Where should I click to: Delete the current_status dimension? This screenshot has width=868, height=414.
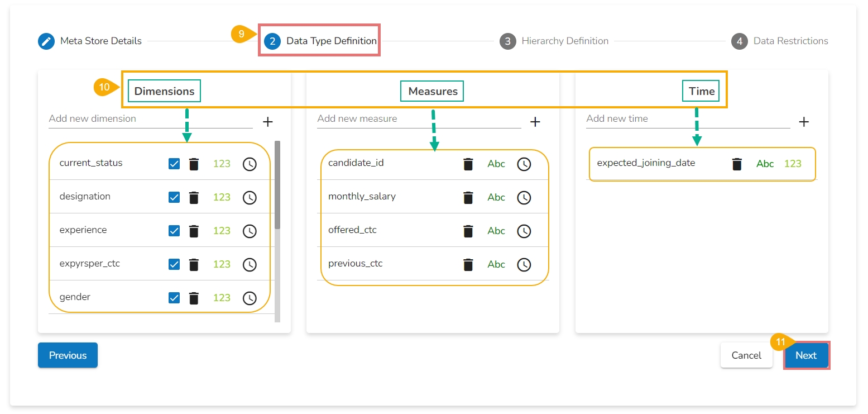coord(194,164)
